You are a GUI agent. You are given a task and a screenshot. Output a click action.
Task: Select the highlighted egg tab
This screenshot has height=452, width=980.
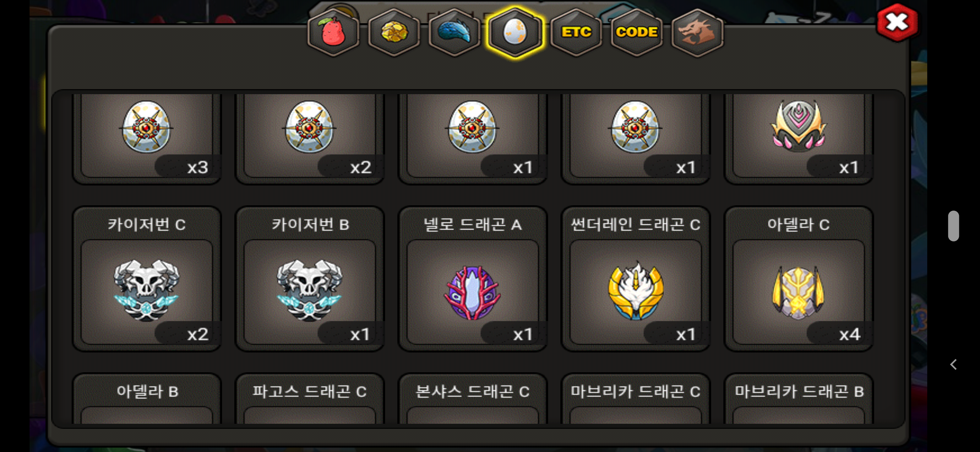point(515,32)
